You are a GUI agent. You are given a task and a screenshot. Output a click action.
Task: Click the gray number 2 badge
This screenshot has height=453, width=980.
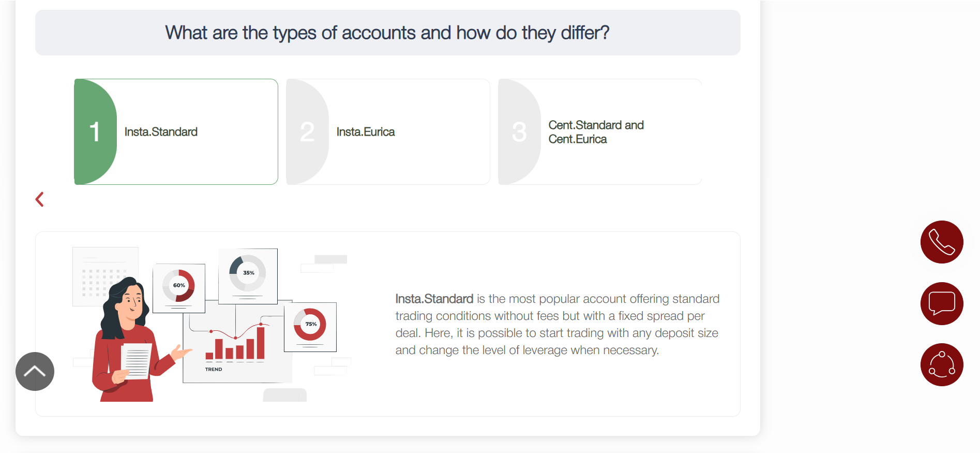coord(307,131)
